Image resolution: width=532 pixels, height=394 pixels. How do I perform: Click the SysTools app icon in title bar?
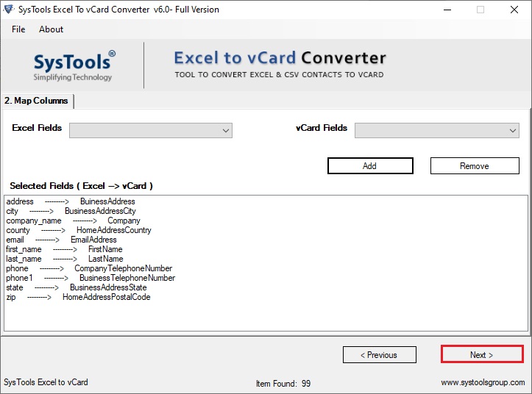pyautogui.click(x=8, y=10)
